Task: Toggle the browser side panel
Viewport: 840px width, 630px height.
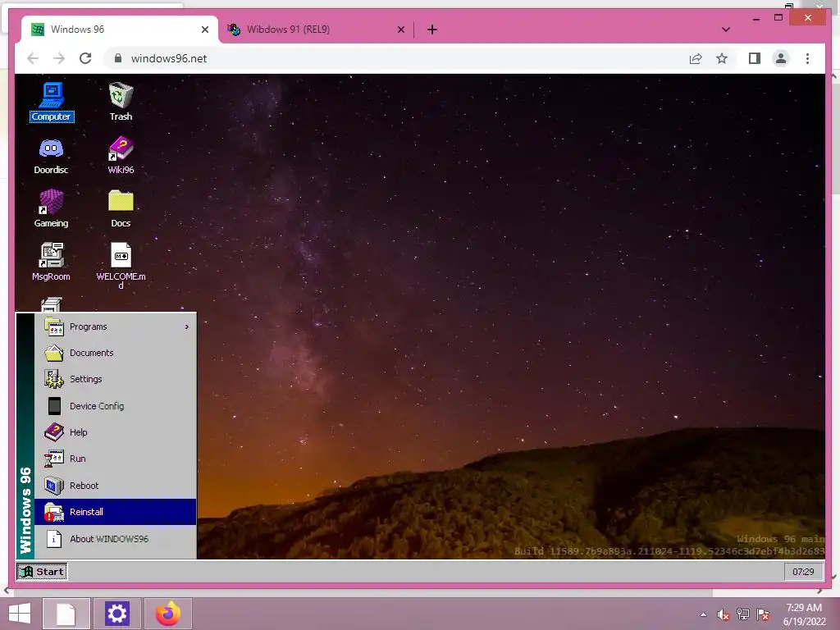Action: pyautogui.click(x=755, y=58)
